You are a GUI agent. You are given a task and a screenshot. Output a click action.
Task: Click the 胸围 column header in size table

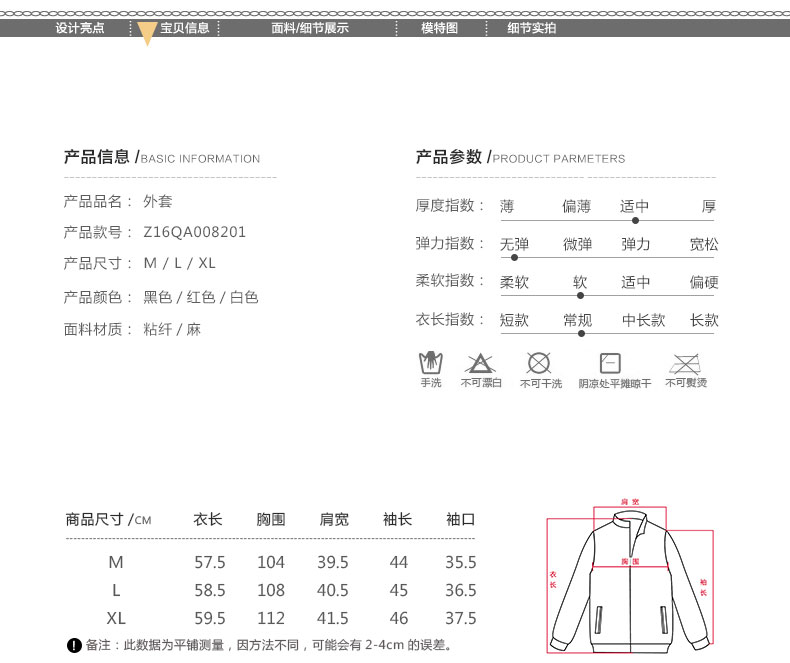point(271,520)
